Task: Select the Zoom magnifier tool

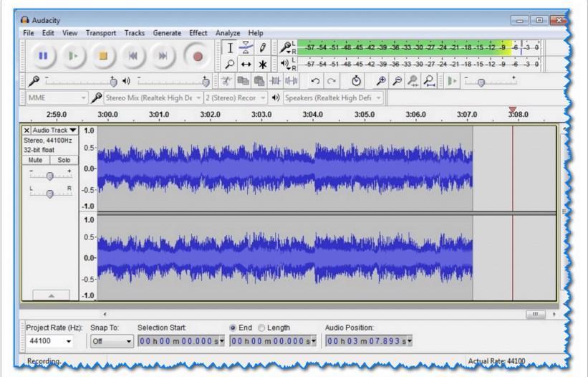Action: click(230, 65)
